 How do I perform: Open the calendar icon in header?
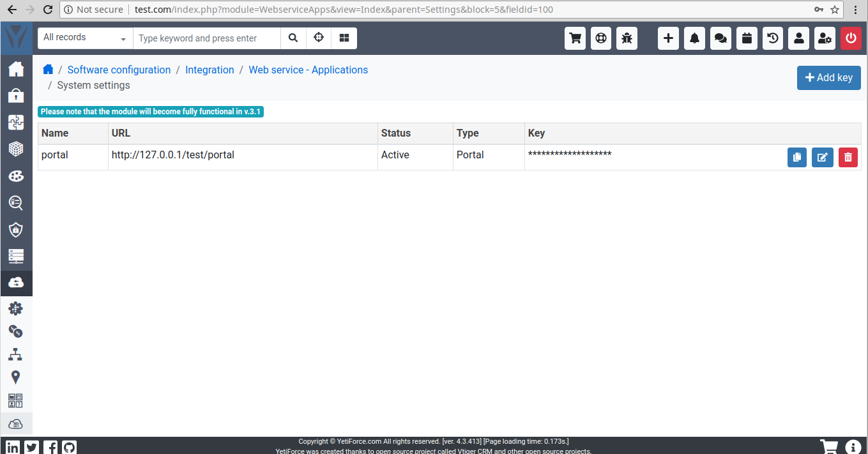(x=747, y=38)
